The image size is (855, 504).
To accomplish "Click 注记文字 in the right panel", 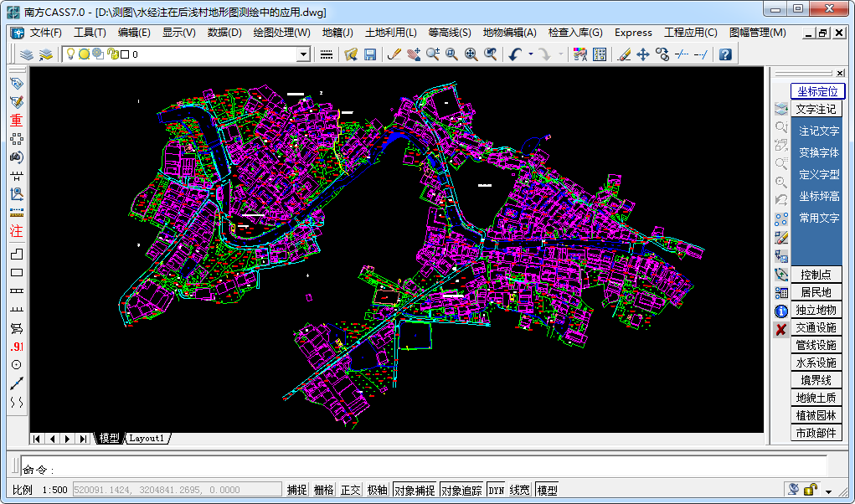I will (x=819, y=131).
